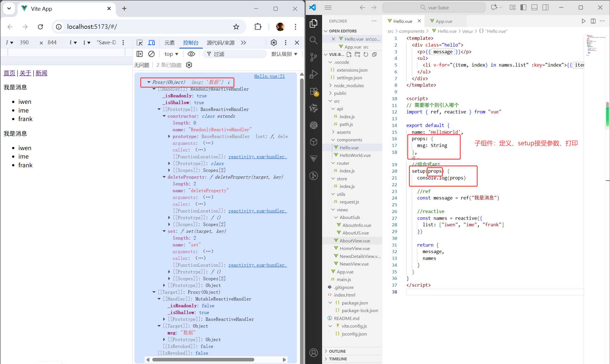Image resolution: width=610 pixels, height=364 pixels.
Task: Open the Source Control view in activity bar
Action: tap(313, 57)
